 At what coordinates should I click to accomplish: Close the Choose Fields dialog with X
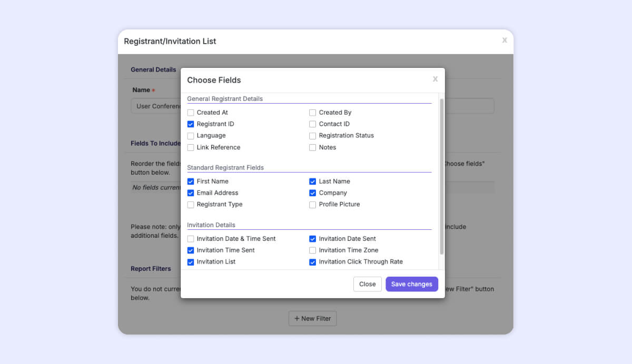tap(435, 79)
